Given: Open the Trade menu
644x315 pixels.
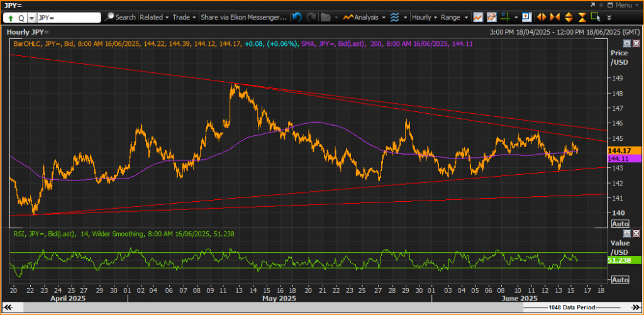Looking at the screenshot, I should [184, 17].
